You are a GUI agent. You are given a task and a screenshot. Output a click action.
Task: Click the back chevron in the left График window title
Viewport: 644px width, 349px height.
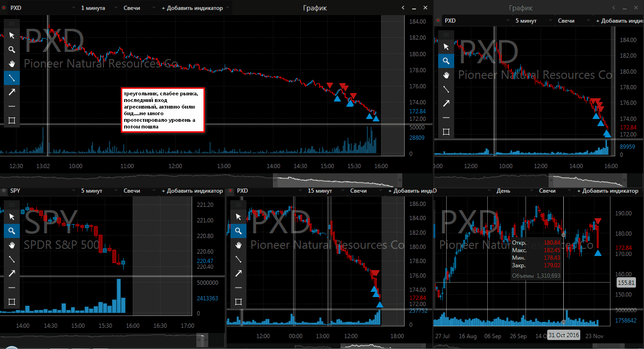(403, 8)
